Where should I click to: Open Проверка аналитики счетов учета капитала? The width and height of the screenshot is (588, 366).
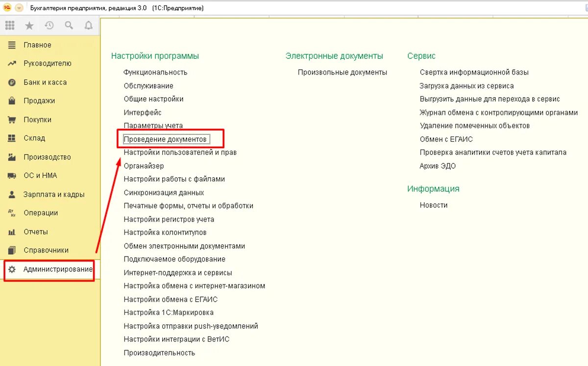coord(493,153)
